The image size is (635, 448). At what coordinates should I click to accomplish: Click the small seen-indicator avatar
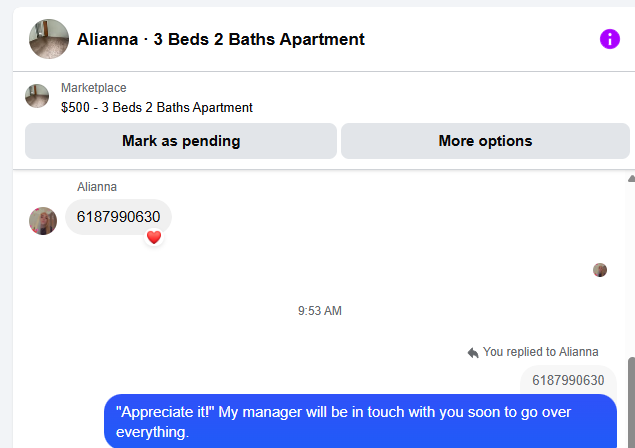pyautogui.click(x=600, y=270)
